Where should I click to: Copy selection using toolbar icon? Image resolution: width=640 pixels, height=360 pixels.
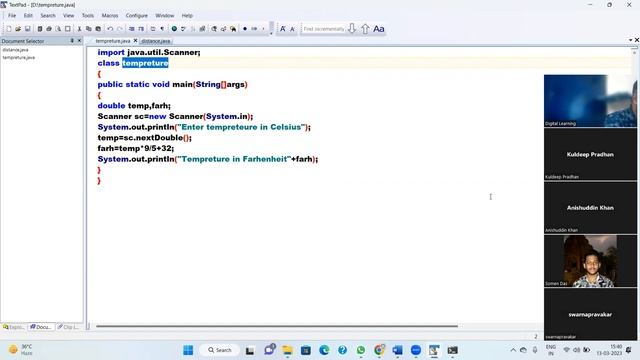[x=89, y=29]
